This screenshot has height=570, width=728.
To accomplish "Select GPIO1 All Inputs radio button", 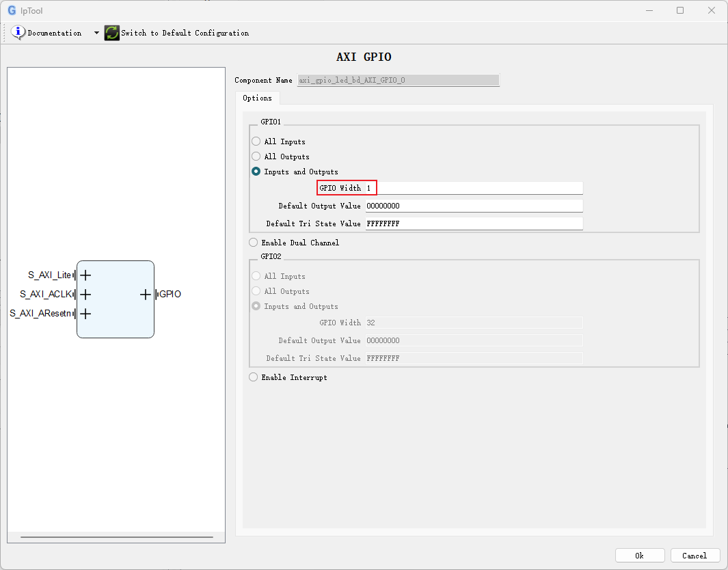I will (x=256, y=141).
